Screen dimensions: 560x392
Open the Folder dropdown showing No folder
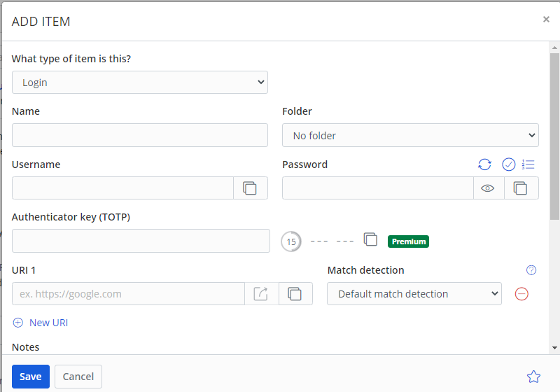tap(410, 135)
